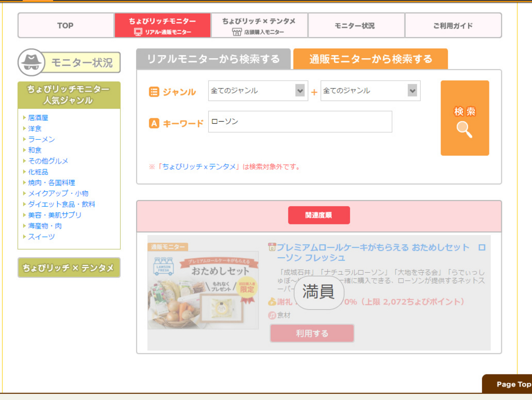Click the orange genre list icon

pos(154,92)
